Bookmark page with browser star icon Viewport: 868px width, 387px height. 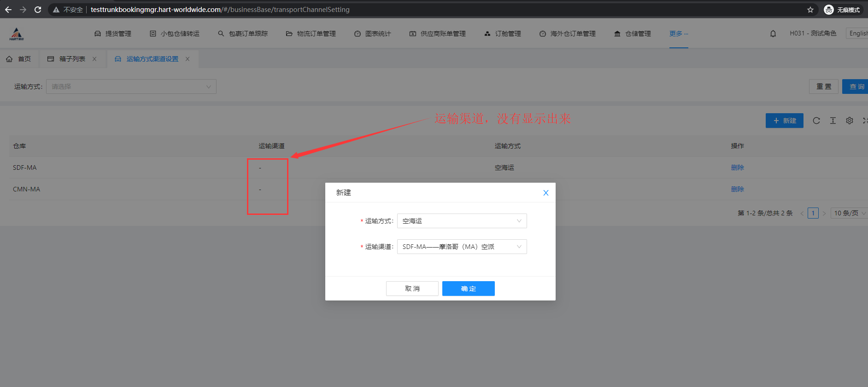pyautogui.click(x=810, y=10)
